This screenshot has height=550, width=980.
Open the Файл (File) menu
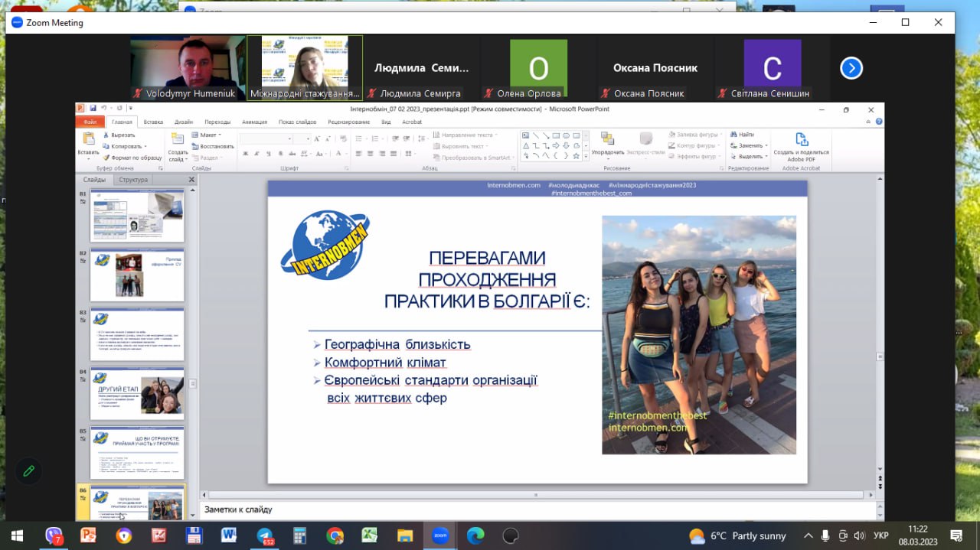[90, 122]
